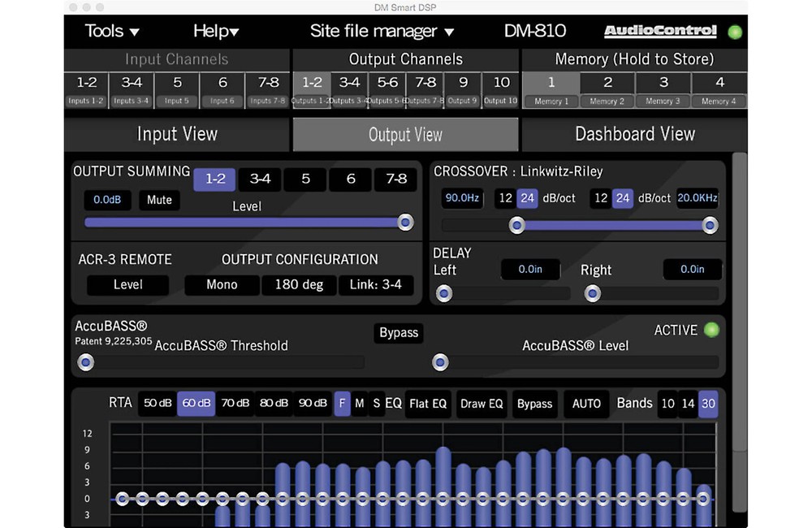Screen dimensions: 812x528
Task: Mute the output summing channel
Action: [x=159, y=200]
